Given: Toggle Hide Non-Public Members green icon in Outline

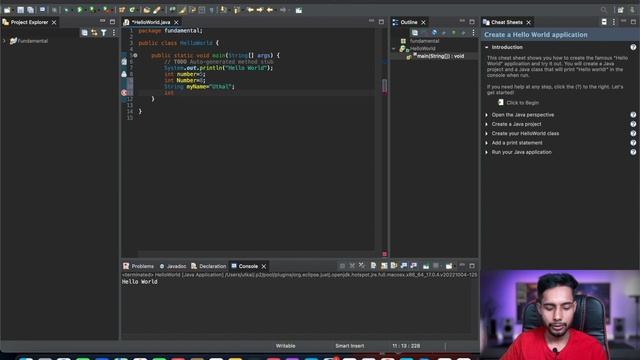Looking at the screenshot, I should pos(453,33).
